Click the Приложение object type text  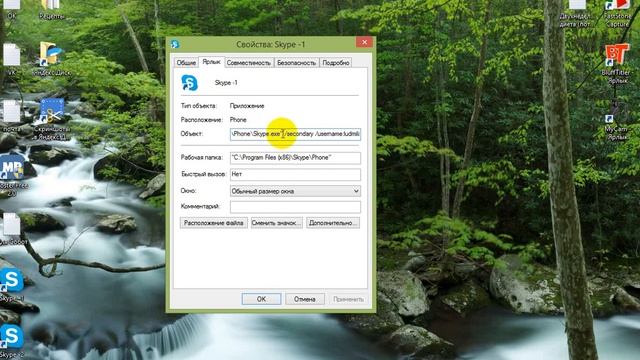point(247,106)
